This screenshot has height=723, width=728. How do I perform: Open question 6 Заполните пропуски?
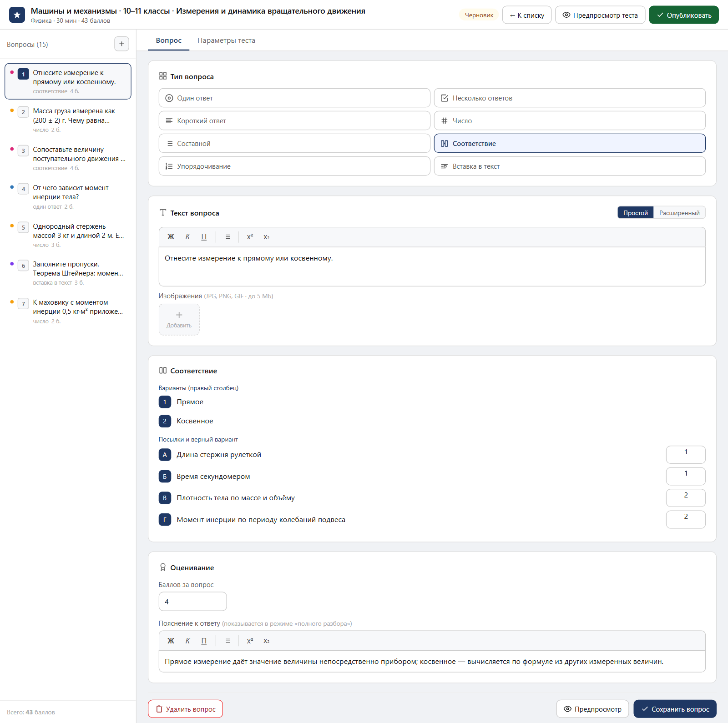click(68, 273)
